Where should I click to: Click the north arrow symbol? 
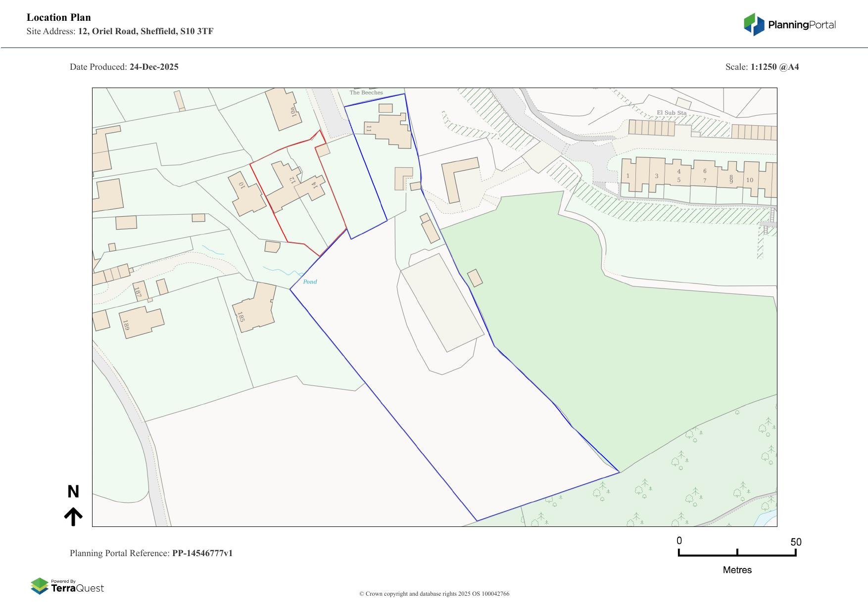click(73, 517)
